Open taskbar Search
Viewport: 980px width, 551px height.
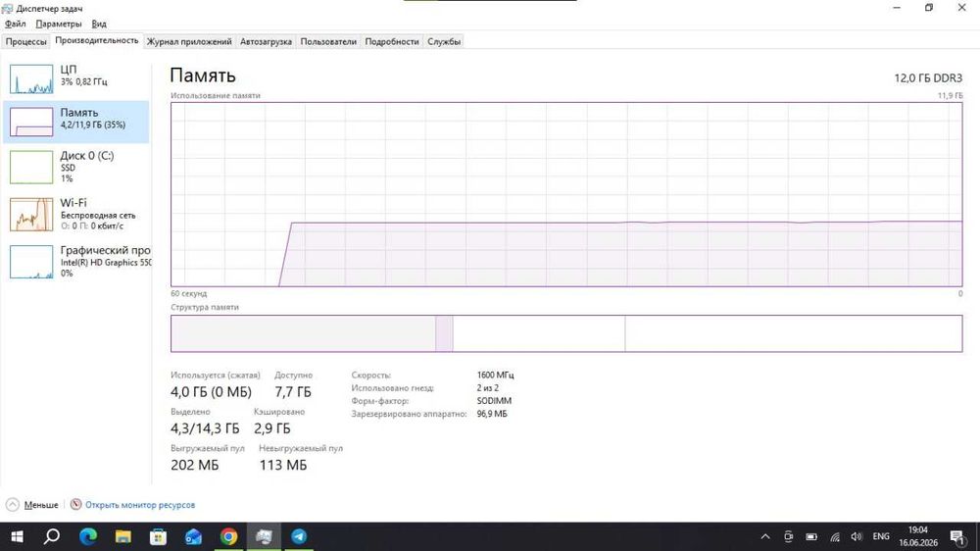(x=52, y=536)
